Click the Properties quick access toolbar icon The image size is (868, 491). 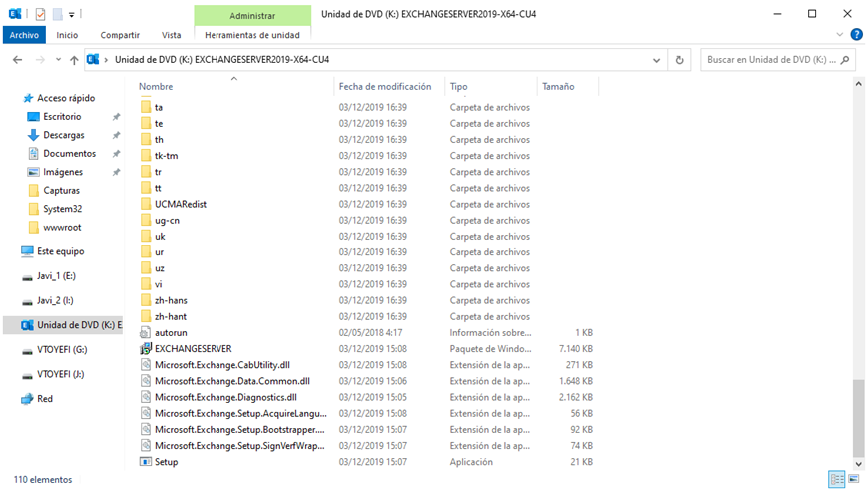(x=41, y=14)
